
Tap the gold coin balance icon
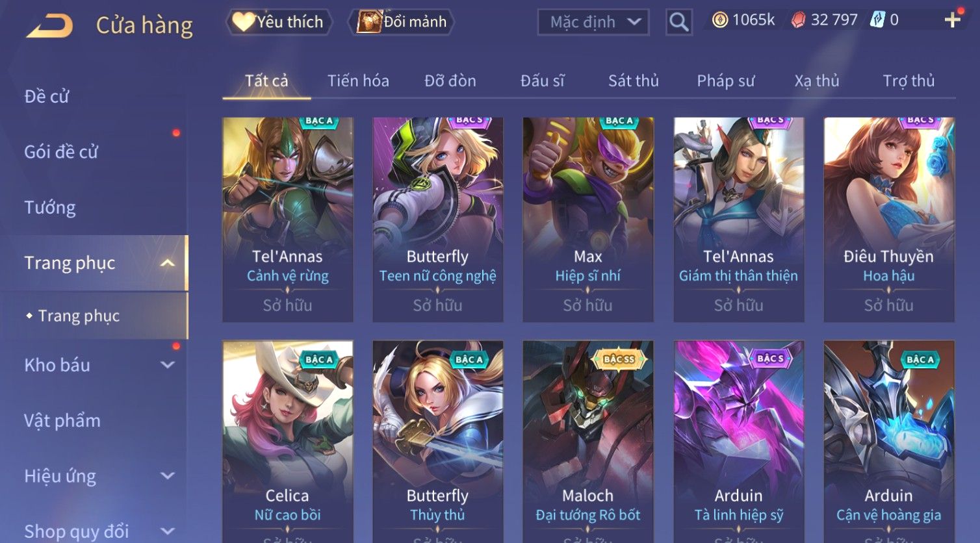point(720,20)
